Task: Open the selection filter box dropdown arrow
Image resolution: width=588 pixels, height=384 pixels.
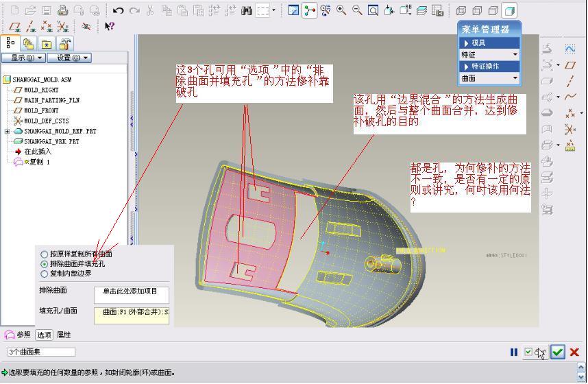Action: coord(273,10)
